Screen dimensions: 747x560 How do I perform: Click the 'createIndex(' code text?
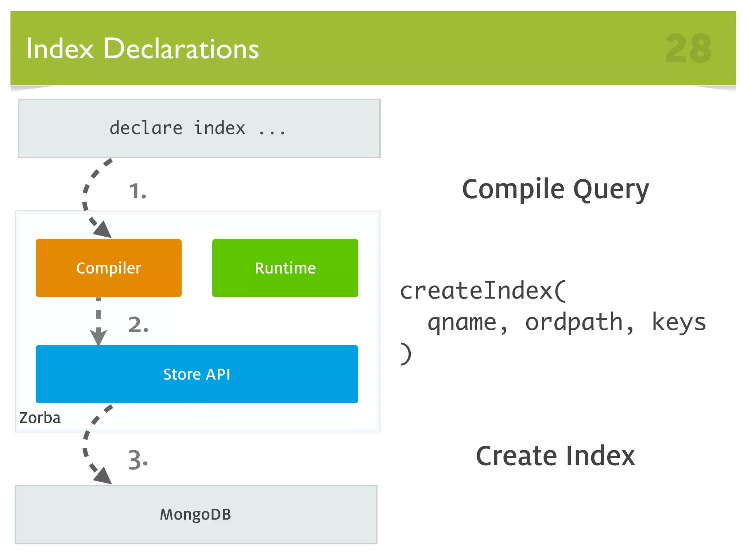[x=483, y=291]
